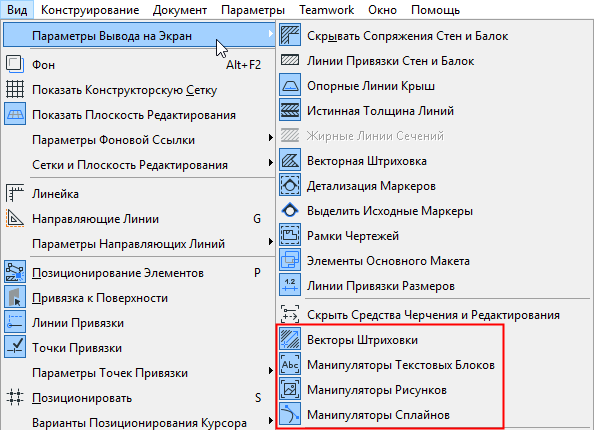Choose Позиционировать menu entry
This screenshot has height=430, width=594.
coord(139,397)
